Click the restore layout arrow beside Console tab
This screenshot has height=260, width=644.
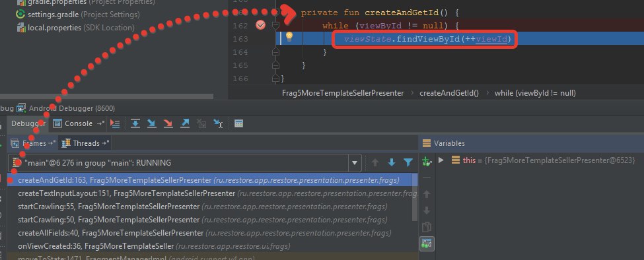pyautogui.click(x=100, y=123)
